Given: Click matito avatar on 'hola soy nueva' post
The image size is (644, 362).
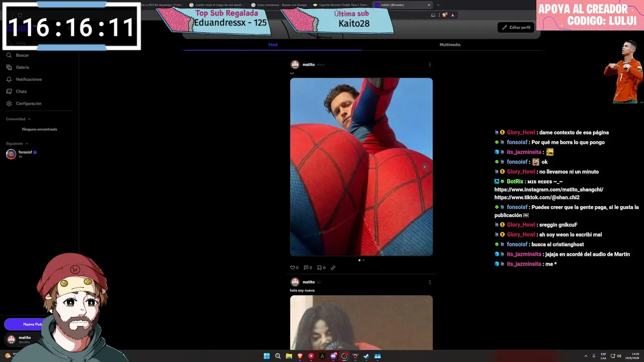Looking at the screenshot, I should [x=295, y=282].
